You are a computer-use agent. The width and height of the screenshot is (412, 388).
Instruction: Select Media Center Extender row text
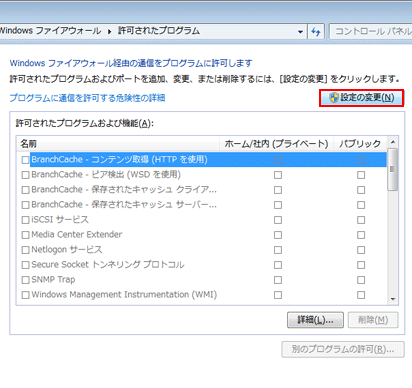pyautogui.click(x=77, y=235)
